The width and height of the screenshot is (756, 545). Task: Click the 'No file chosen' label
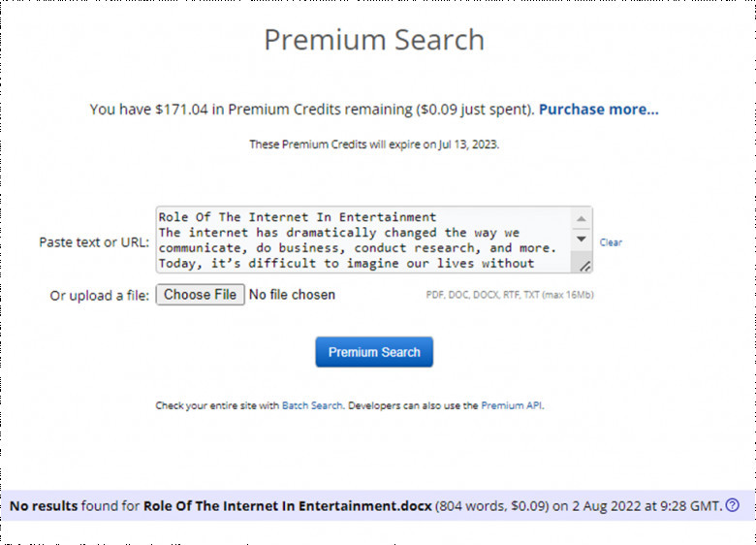pyautogui.click(x=292, y=295)
